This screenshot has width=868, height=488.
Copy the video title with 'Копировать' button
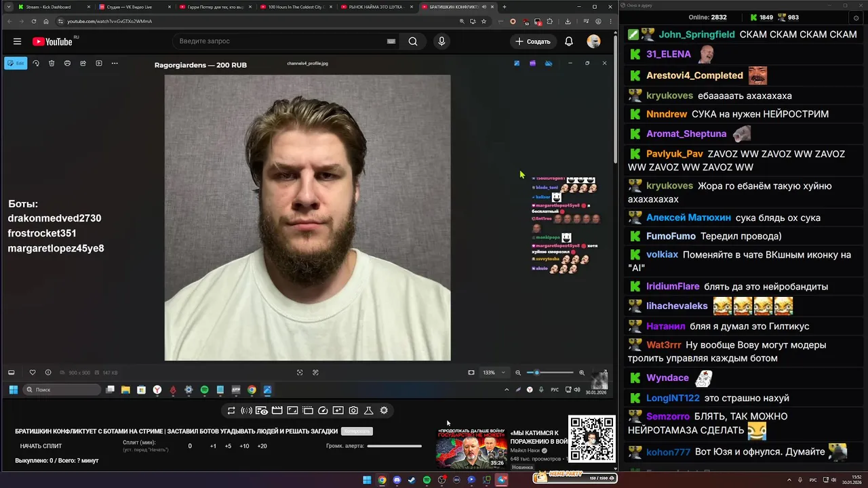click(357, 431)
